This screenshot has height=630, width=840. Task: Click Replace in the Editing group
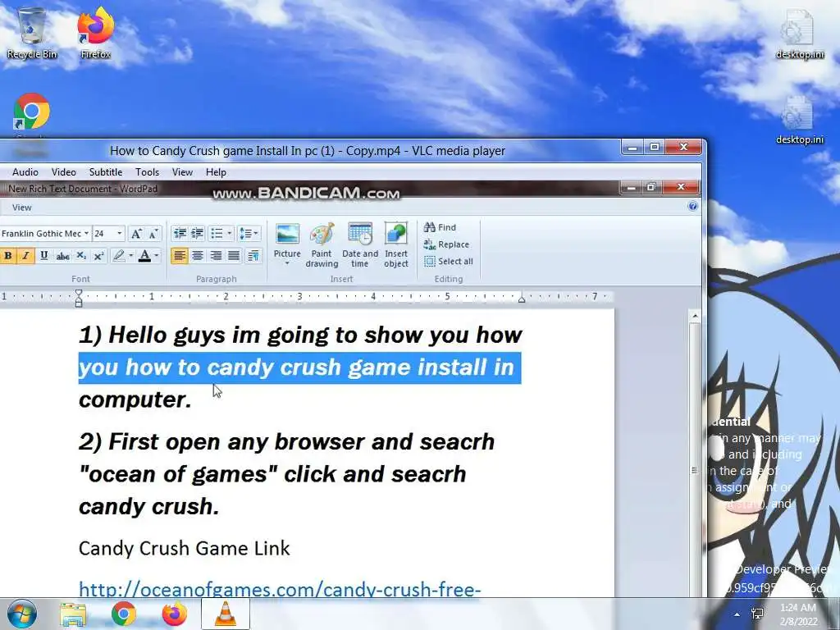[x=446, y=244]
